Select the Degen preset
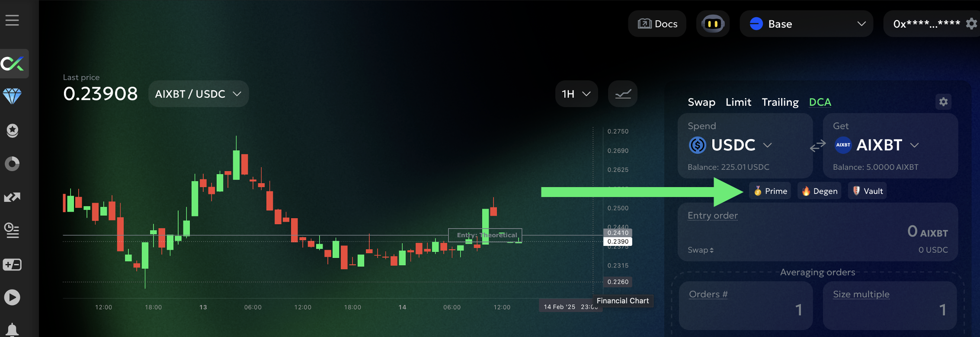Screen dimensions: 980x337 coord(820,191)
